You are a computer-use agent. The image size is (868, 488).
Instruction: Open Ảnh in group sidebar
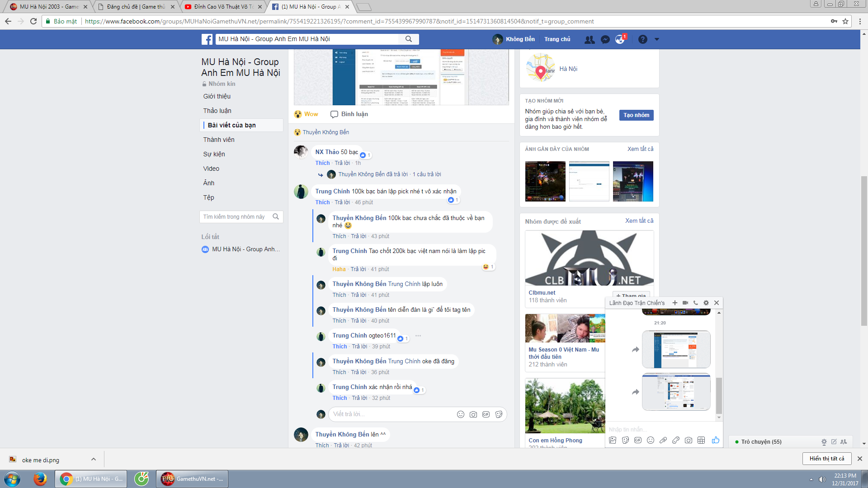(x=209, y=183)
